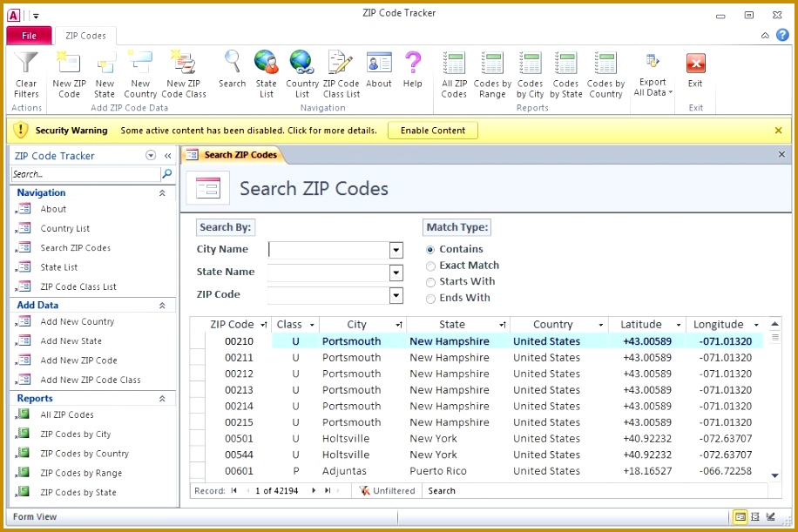Click the vertical scrollbar down arrow
The width and height of the screenshot is (798, 532).
[774, 475]
